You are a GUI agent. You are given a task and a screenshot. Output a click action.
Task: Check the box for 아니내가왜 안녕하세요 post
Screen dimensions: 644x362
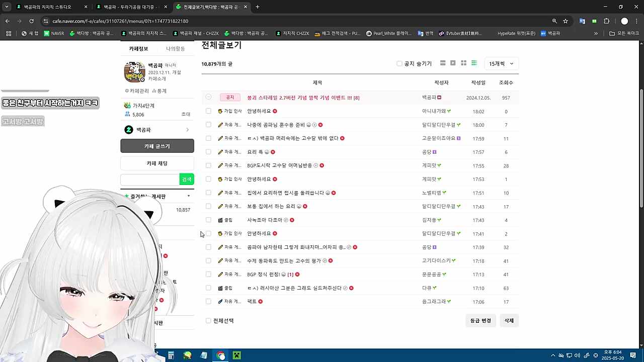[208, 111]
